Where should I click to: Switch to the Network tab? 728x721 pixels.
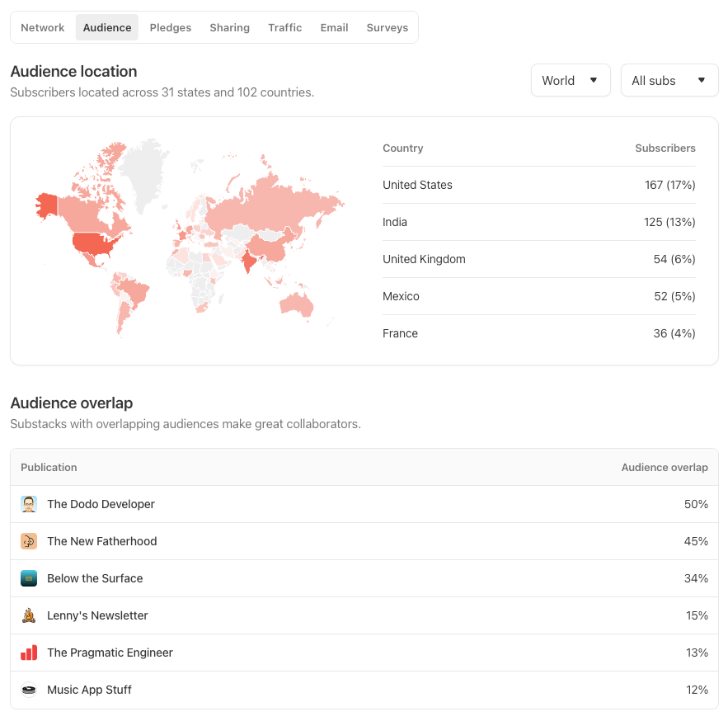(x=43, y=27)
